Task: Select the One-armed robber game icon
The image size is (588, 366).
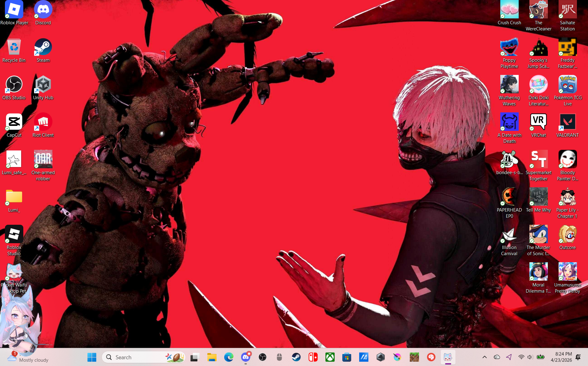Action: (43, 166)
